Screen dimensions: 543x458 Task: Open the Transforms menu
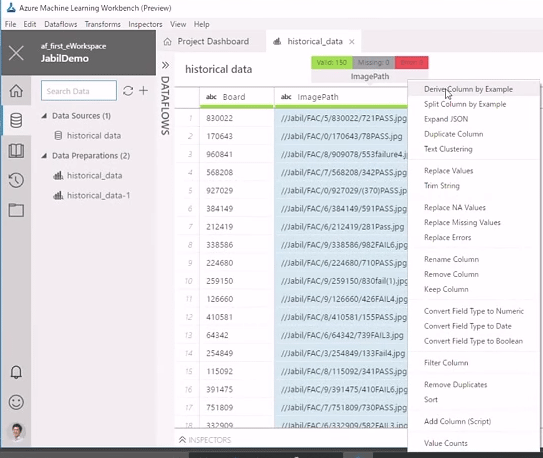click(103, 24)
